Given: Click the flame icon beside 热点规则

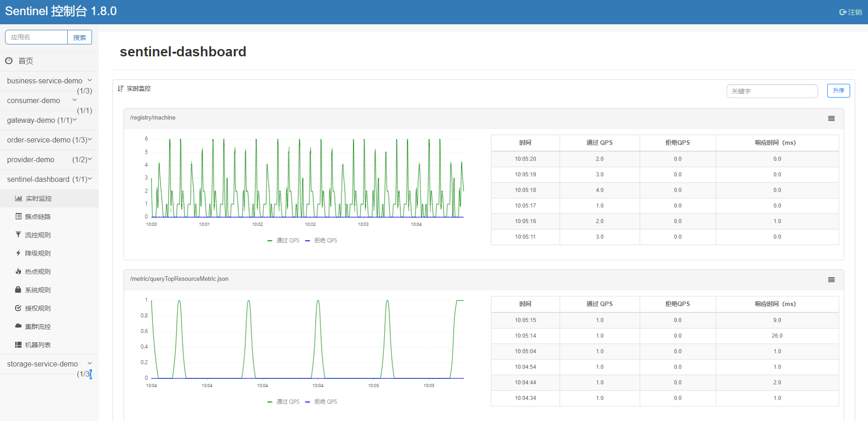Looking at the screenshot, I should pos(18,271).
